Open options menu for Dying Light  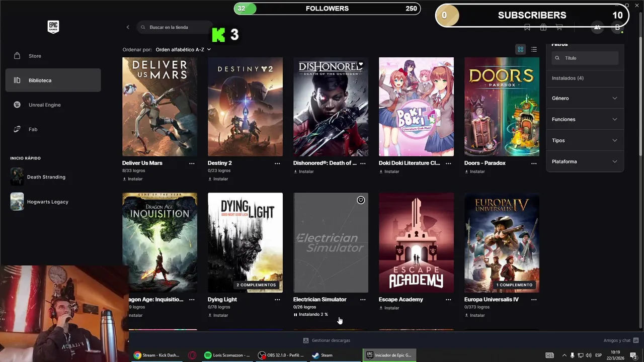tap(277, 300)
